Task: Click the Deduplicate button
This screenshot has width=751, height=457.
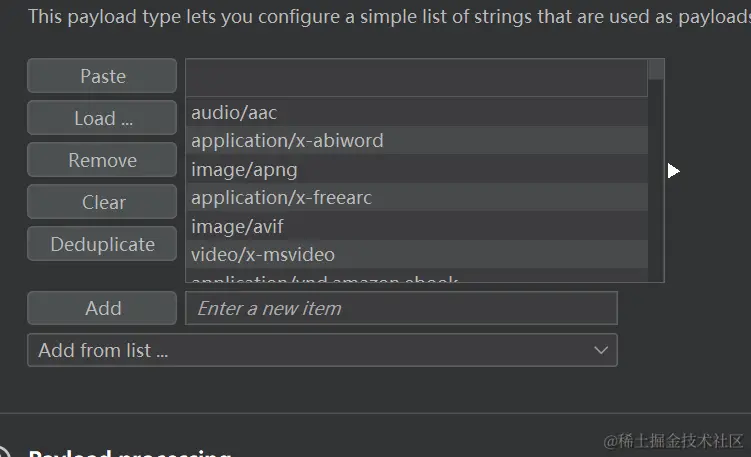Action: (102, 244)
